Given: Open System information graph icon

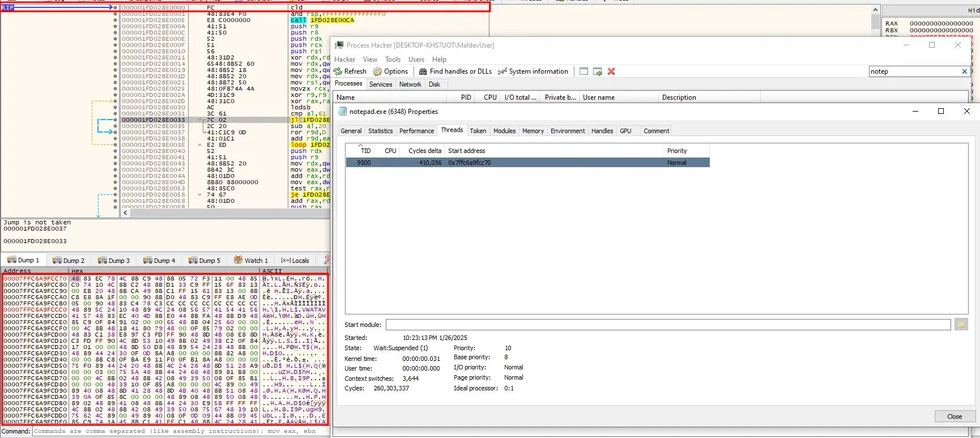Looking at the screenshot, I should click(502, 71).
